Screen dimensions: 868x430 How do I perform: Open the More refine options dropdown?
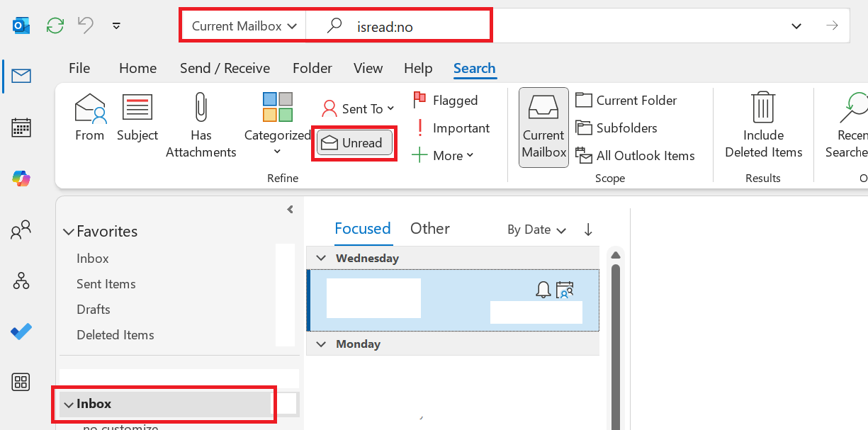[443, 156]
